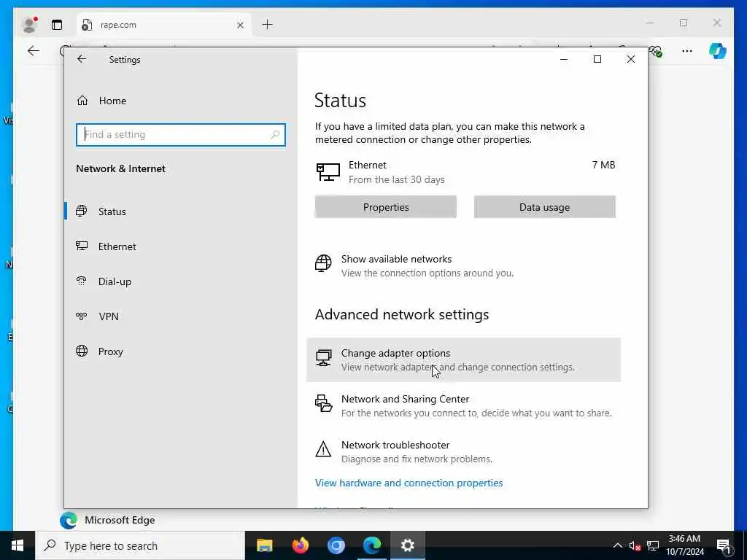Click the Status globe icon in sidebar

pyautogui.click(x=82, y=211)
